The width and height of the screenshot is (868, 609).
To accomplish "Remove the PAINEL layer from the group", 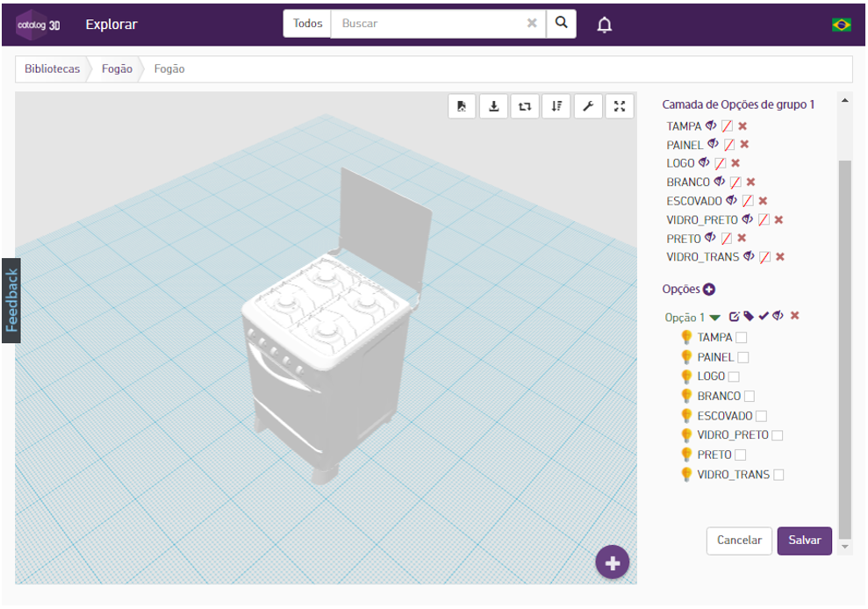I will click(744, 145).
